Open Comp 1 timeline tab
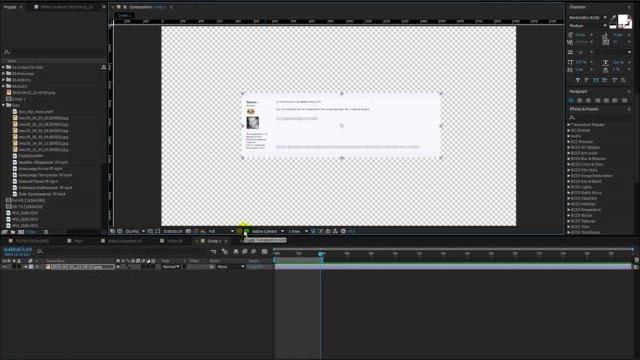640x360 pixels. click(x=214, y=241)
